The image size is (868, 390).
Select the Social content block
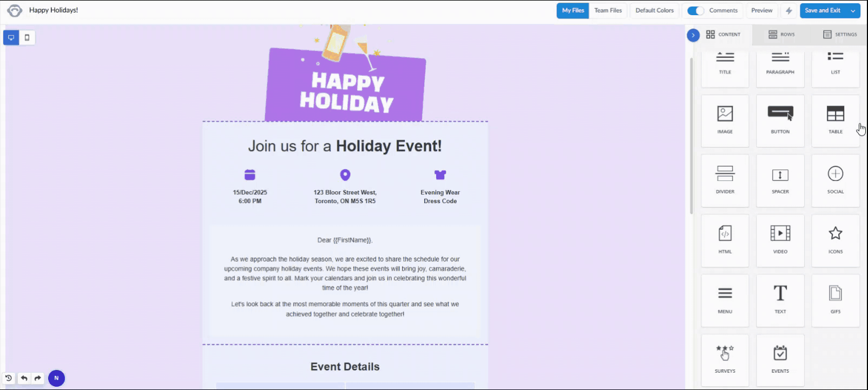click(x=835, y=181)
